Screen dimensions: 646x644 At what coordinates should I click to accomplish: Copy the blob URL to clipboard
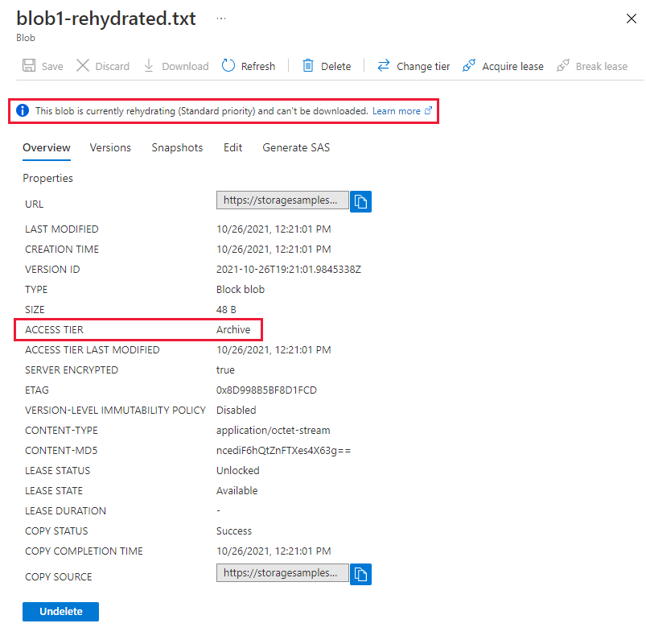coord(360,200)
